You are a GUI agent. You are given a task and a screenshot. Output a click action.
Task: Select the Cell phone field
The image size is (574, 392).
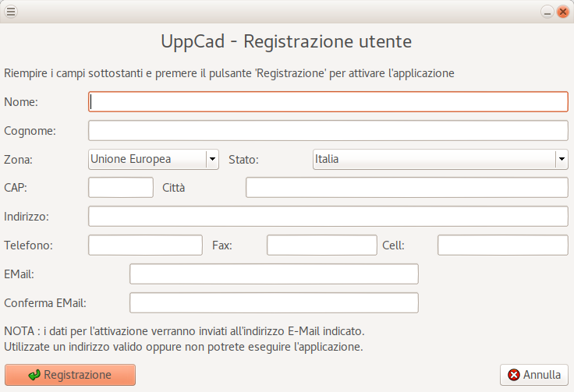tap(502, 245)
